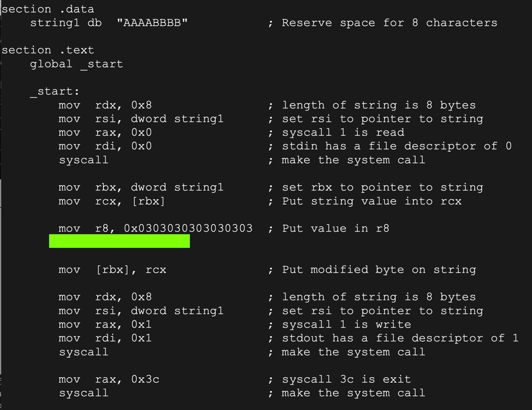Screen dimensions: 532x410
Task: Click the "syscall 3c is exit" comment
Action: click(346, 379)
